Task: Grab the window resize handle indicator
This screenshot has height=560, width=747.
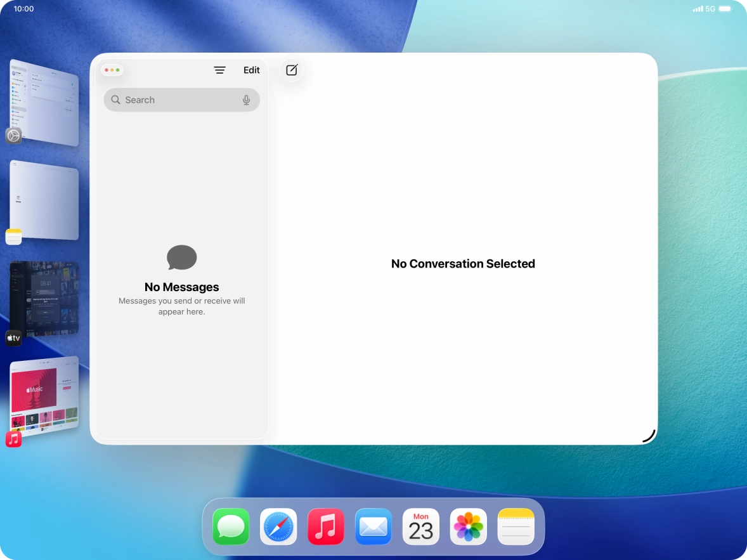Action: coord(647,435)
